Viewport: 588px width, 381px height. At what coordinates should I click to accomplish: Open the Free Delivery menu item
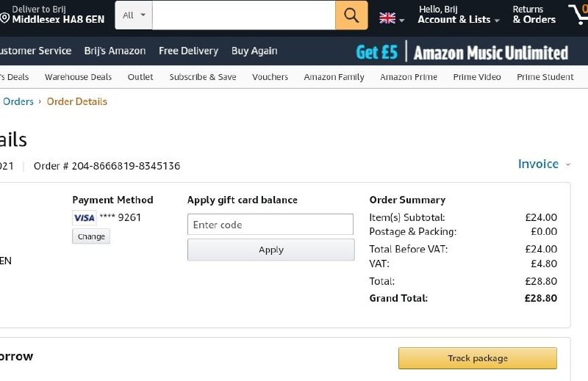click(188, 51)
